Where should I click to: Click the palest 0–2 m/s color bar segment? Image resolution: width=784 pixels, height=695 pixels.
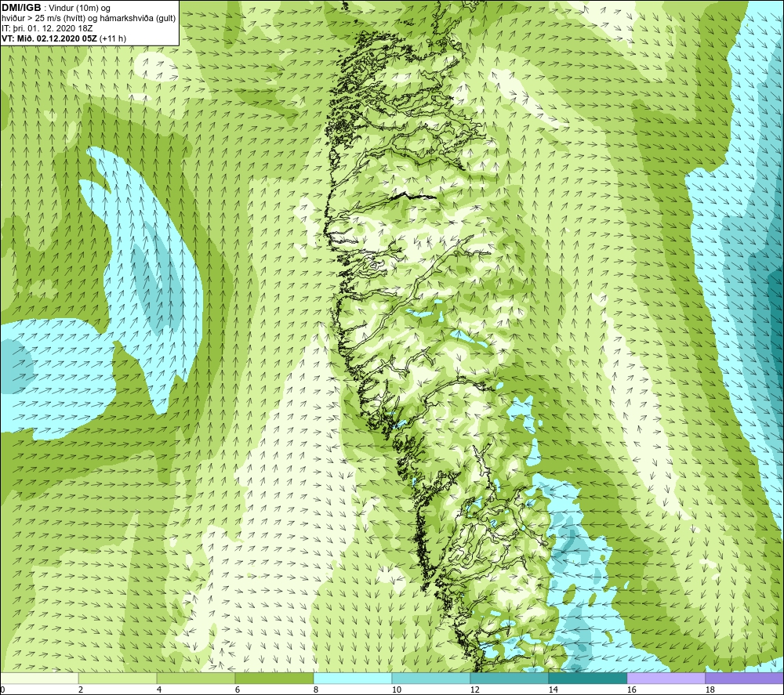pyautogui.click(x=39, y=678)
